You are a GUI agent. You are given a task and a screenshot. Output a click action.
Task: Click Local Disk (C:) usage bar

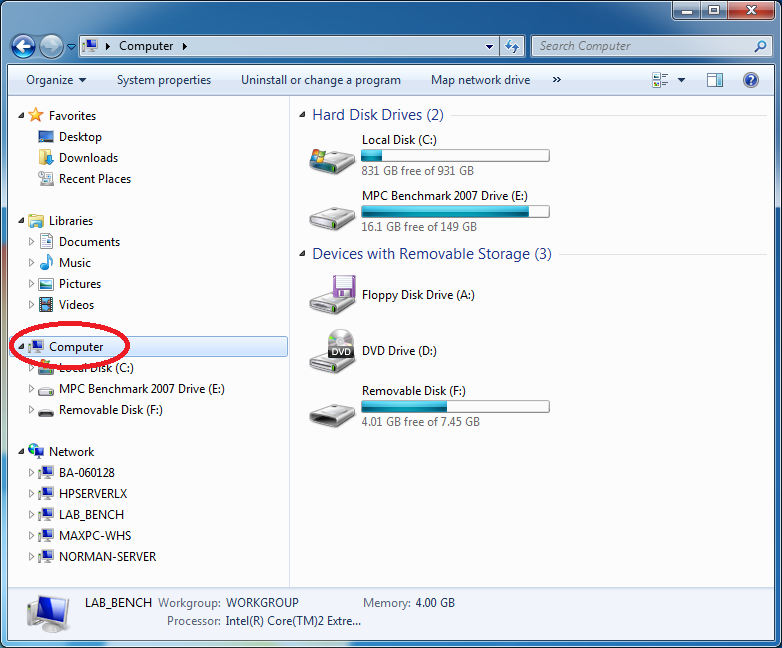pyautogui.click(x=455, y=156)
